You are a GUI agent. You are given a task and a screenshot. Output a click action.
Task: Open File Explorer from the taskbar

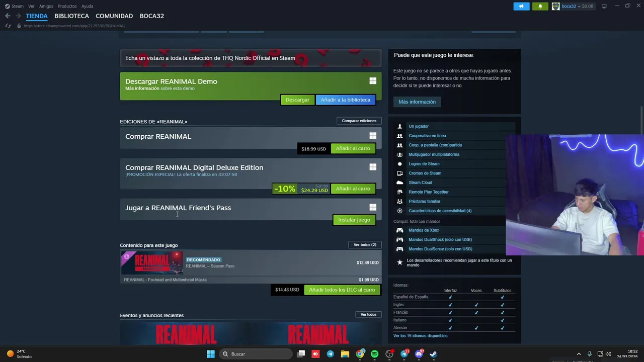(345, 354)
